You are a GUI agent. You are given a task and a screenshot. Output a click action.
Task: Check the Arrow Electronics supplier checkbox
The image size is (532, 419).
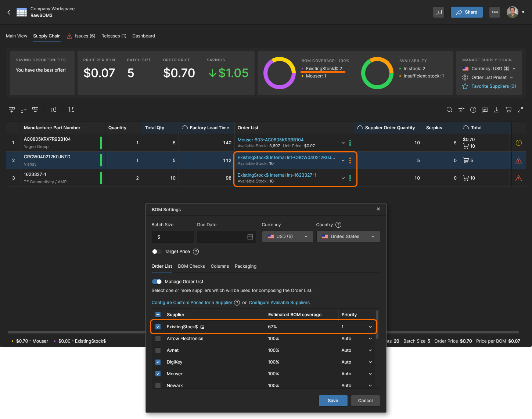click(x=158, y=339)
